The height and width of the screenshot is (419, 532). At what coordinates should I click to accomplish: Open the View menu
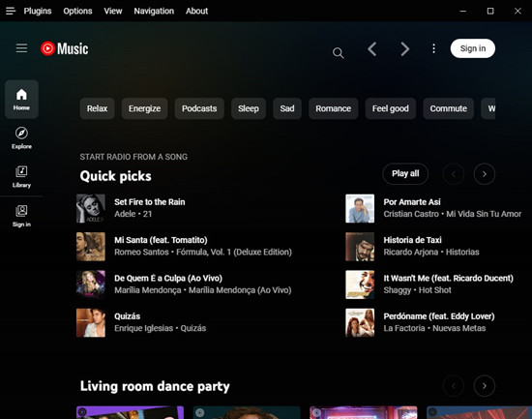pos(113,11)
